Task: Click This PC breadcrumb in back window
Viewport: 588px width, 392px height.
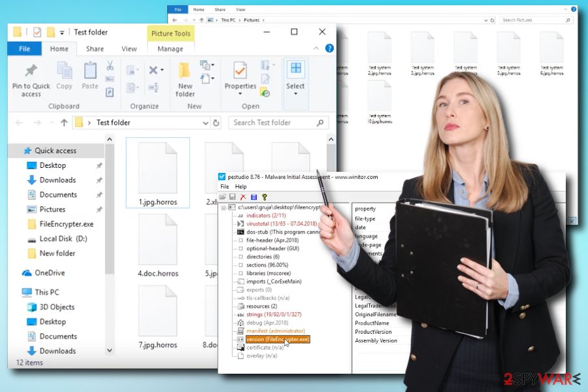Action: [x=228, y=20]
